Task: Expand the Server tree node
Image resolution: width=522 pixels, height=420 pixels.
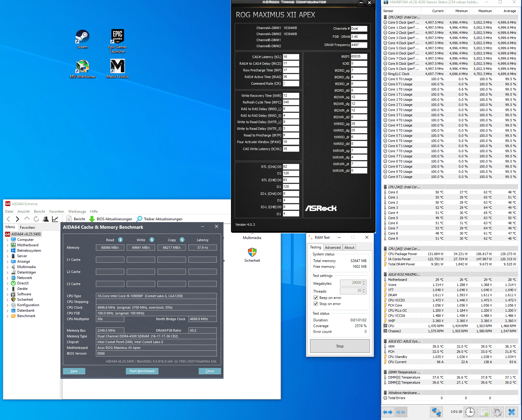Action: 8,256
